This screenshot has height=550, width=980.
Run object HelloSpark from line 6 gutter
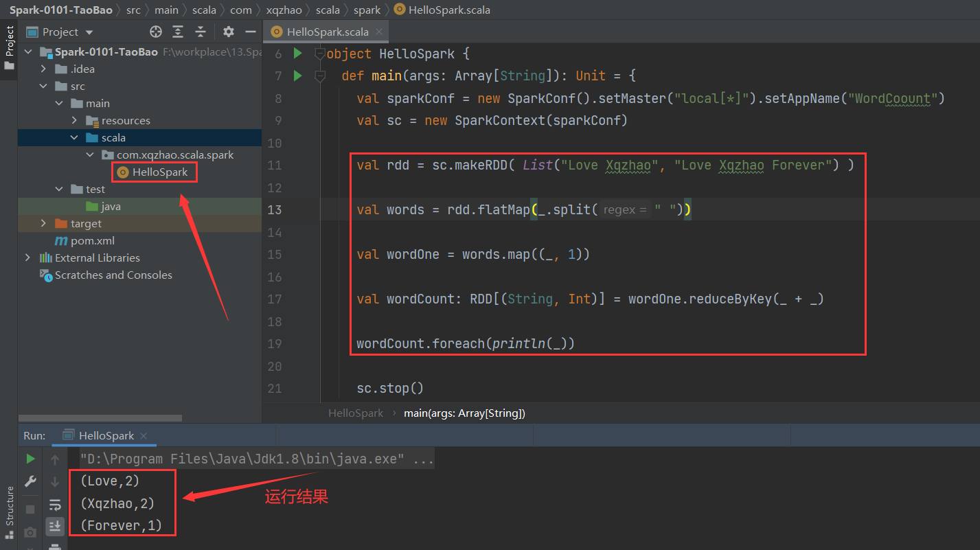297,54
